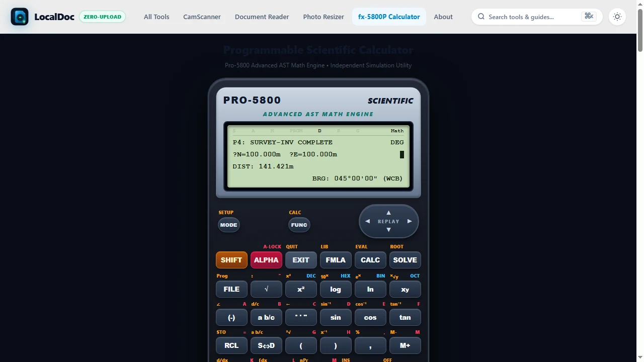Tap the FUNC key
Viewport: 644px width, 362px height.
[299, 225]
